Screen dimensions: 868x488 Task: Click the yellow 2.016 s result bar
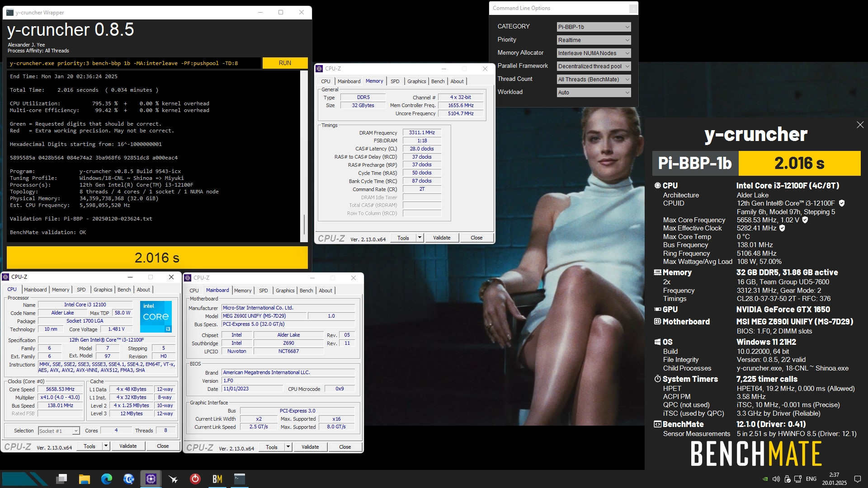tap(157, 258)
